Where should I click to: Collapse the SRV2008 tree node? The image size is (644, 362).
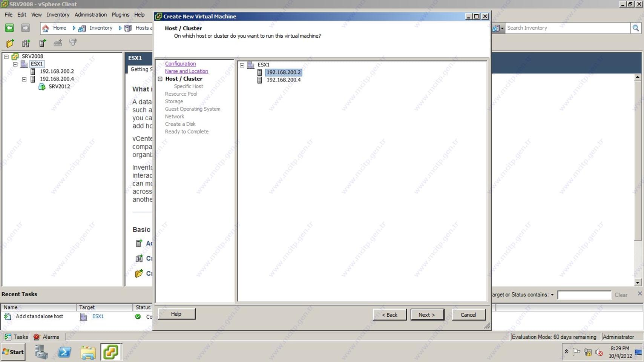pos(6,57)
